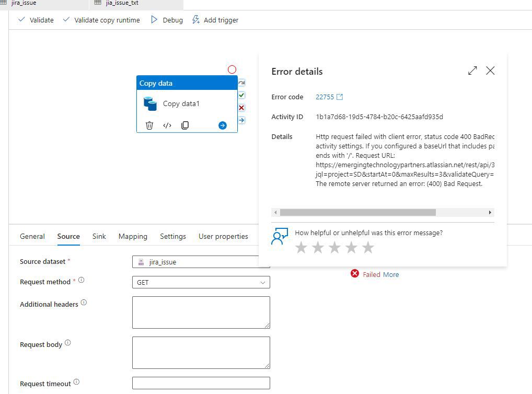
Task: Delete Copy data1 using the trash icon
Action: (149, 125)
